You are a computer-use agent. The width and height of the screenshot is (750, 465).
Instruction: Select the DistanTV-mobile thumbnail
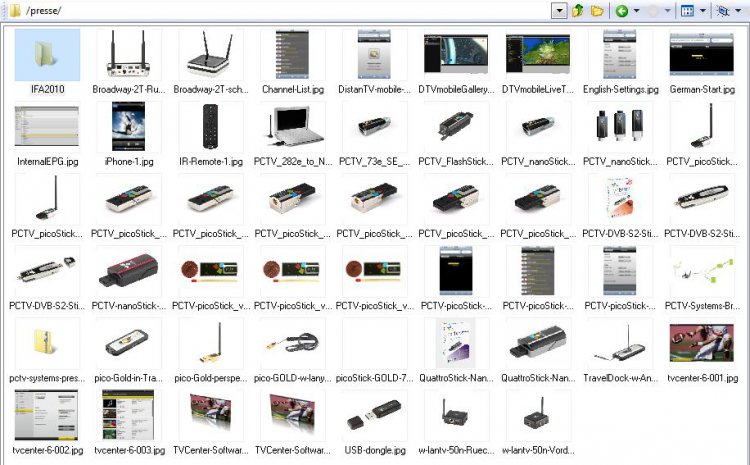pyautogui.click(x=374, y=54)
